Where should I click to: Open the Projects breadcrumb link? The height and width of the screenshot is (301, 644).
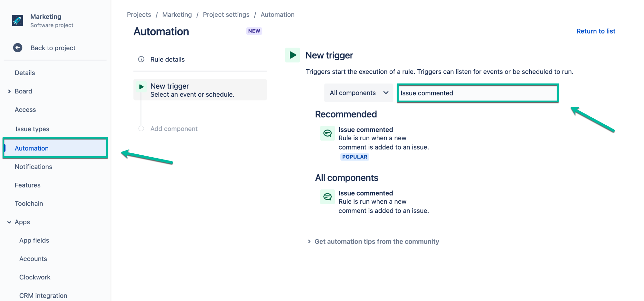[x=139, y=15]
